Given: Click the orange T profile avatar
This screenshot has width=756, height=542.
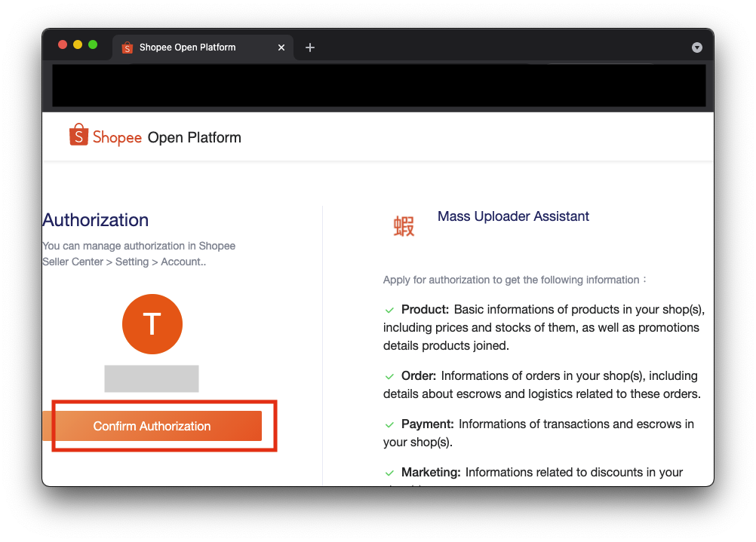Looking at the screenshot, I should (x=152, y=324).
